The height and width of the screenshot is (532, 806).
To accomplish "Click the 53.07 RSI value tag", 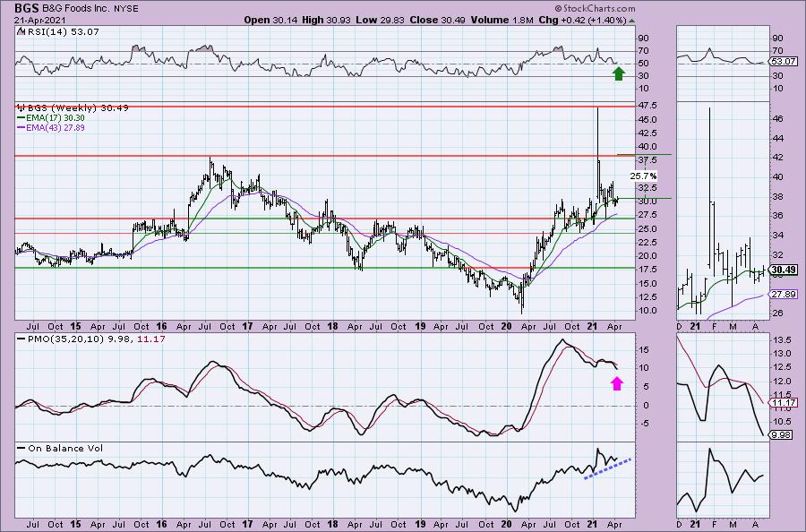I will pos(782,61).
